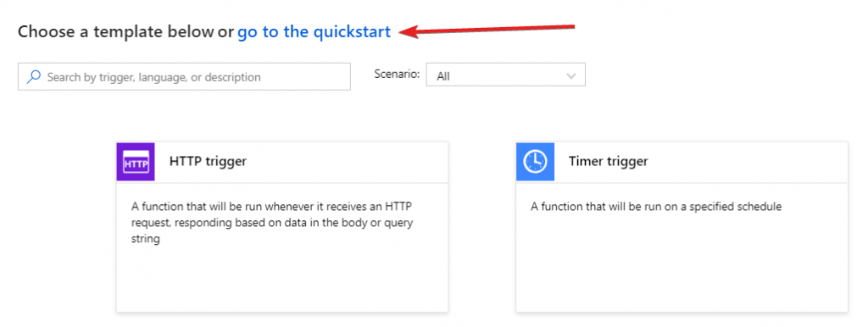Select the HTTP trigger card's empty lower area

281,280
